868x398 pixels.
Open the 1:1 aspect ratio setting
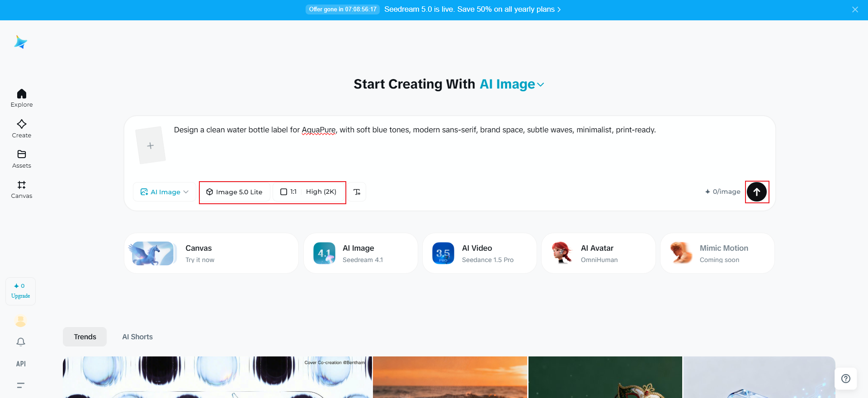288,192
